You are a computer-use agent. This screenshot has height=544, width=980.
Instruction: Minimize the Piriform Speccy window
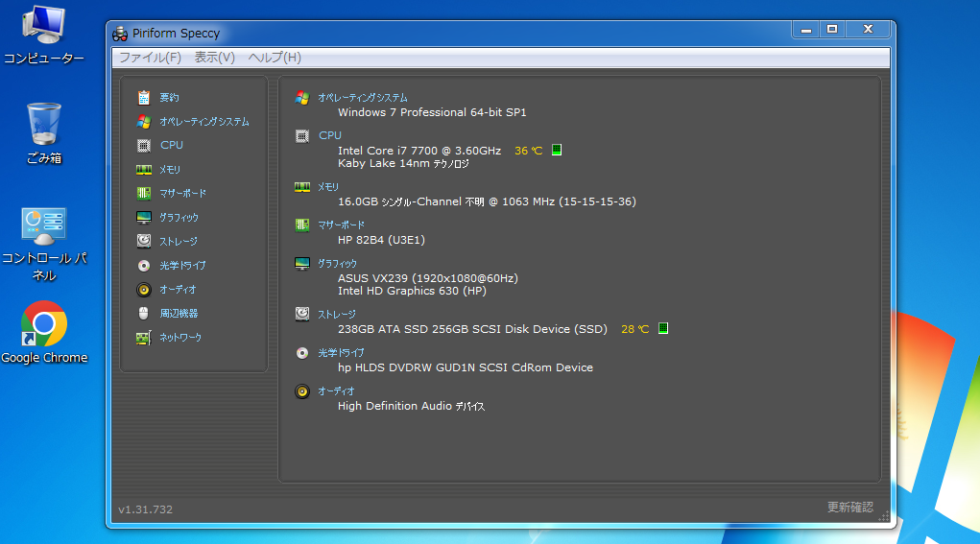[x=806, y=29]
